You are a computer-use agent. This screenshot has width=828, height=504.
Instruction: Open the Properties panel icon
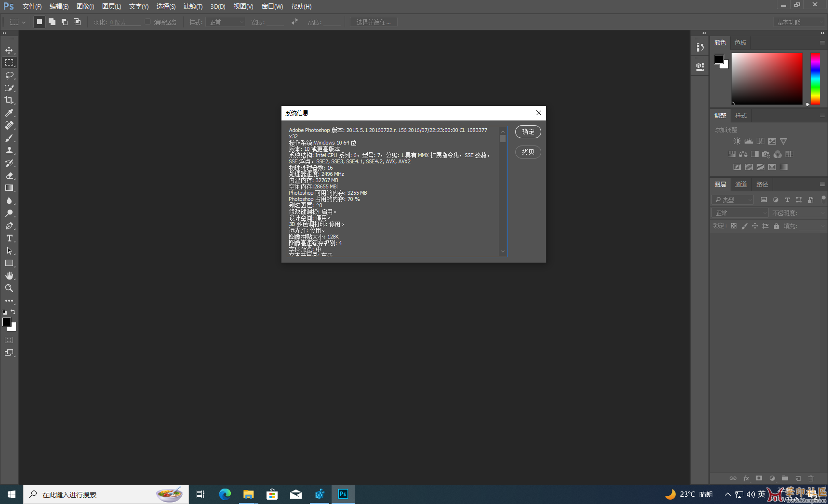[700, 66]
